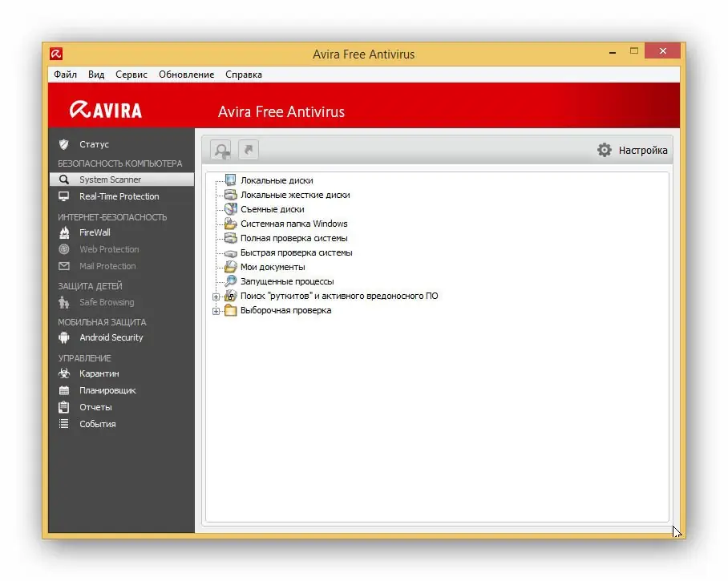Click the list icon beside События
This screenshot has width=728, height=581.
click(x=64, y=424)
